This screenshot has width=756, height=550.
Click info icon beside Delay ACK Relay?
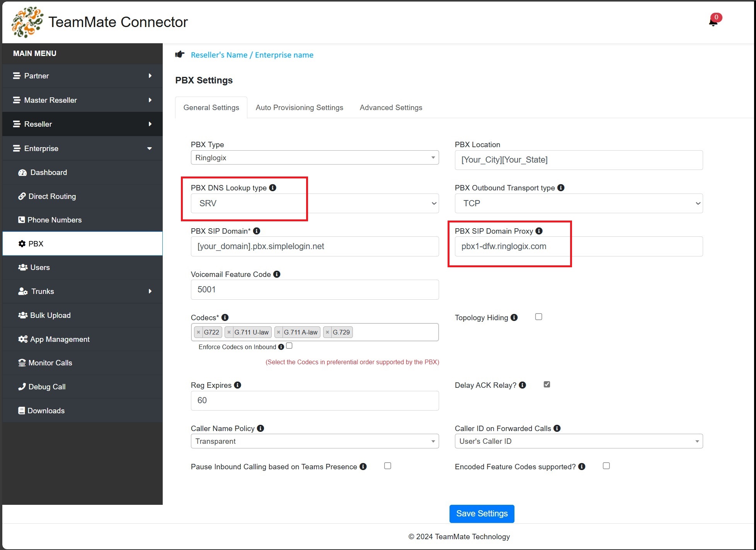click(x=523, y=385)
